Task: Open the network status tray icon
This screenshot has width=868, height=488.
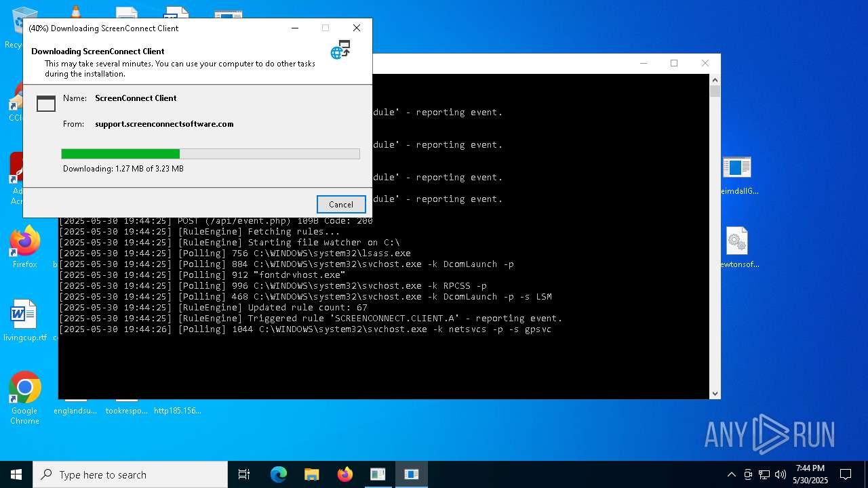Action: point(764,474)
